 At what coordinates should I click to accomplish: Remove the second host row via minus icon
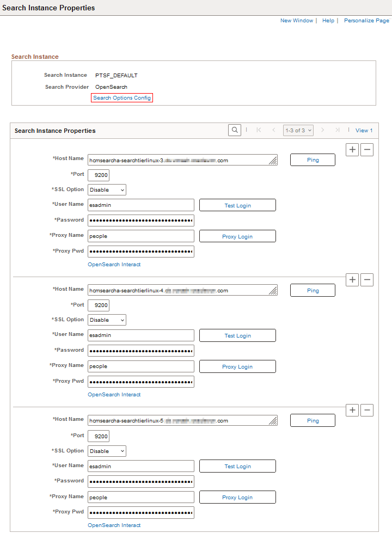[367, 279]
